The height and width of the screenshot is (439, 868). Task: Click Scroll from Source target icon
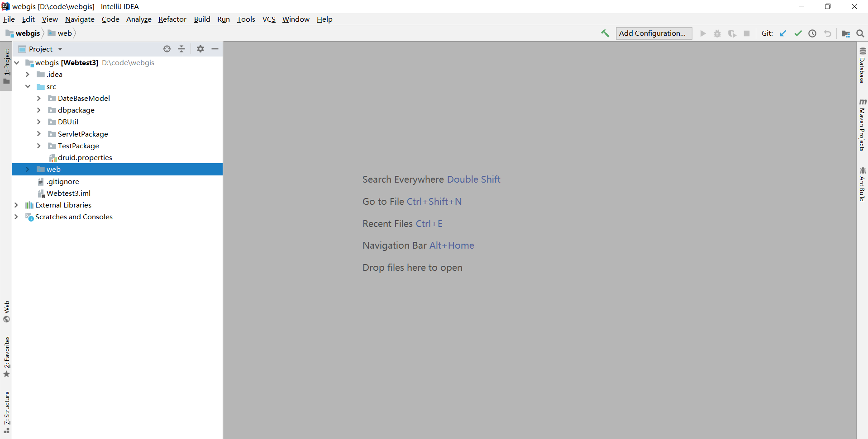pos(167,49)
